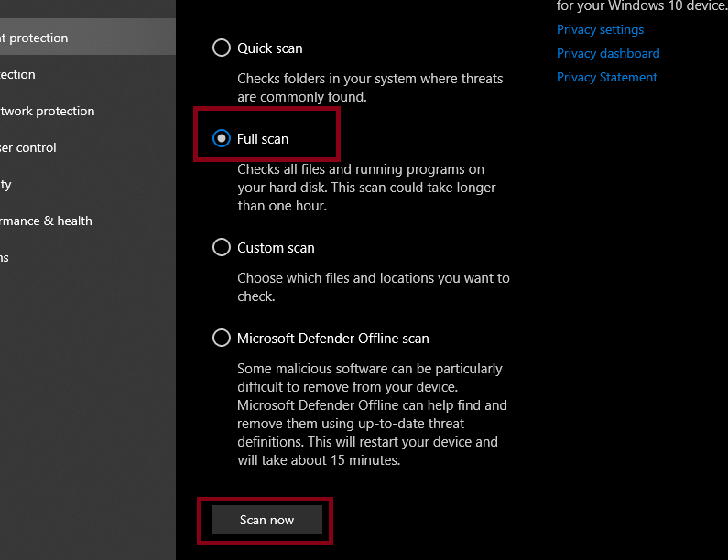Screen dimensions: 728x560
Task: Go to Device performance & health
Action: (46, 221)
